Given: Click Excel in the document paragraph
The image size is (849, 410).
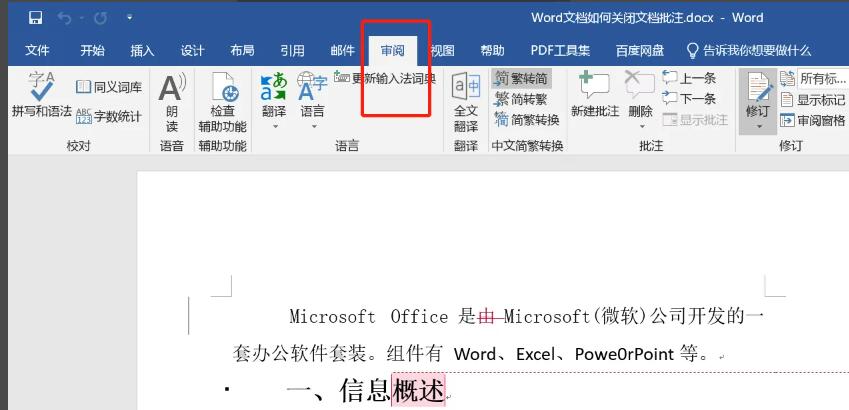Looking at the screenshot, I should click(x=535, y=354).
